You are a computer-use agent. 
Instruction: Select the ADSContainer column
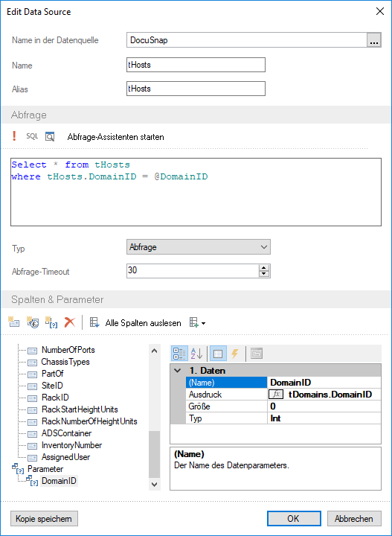[67, 433]
